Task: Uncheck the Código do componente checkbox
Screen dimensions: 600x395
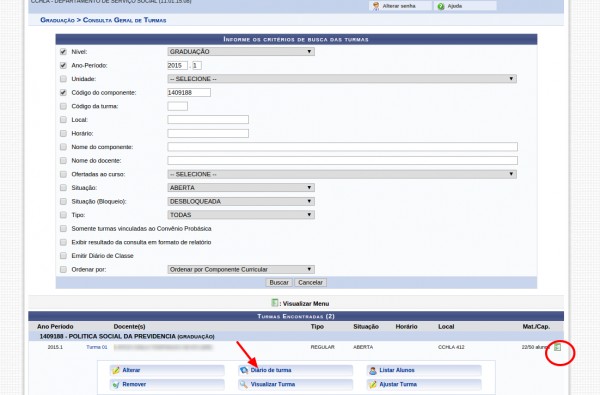Action: [x=63, y=93]
